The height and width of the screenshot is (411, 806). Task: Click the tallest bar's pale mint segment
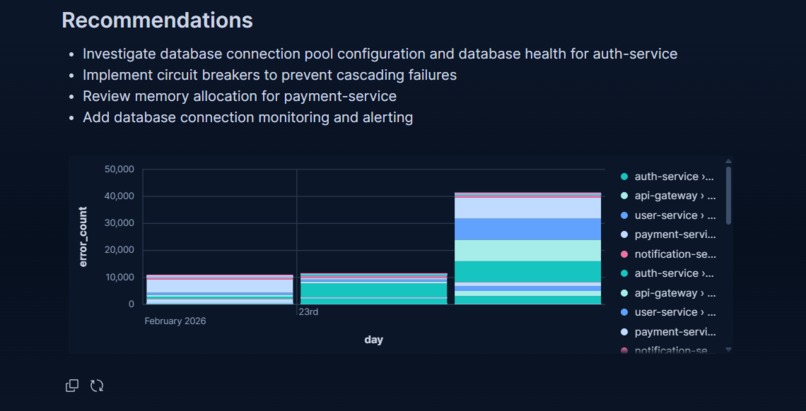(x=527, y=251)
